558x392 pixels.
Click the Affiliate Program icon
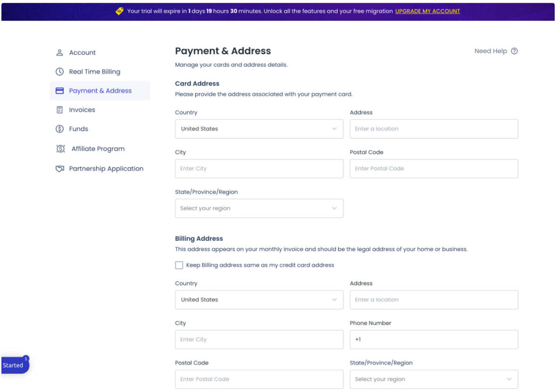pyautogui.click(x=60, y=149)
